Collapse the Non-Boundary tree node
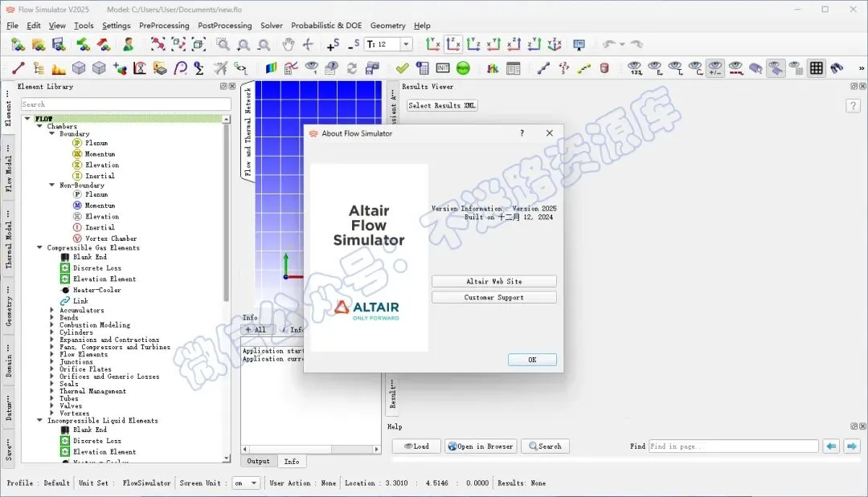The height and width of the screenshot is (497, 868). coord(52,185)
